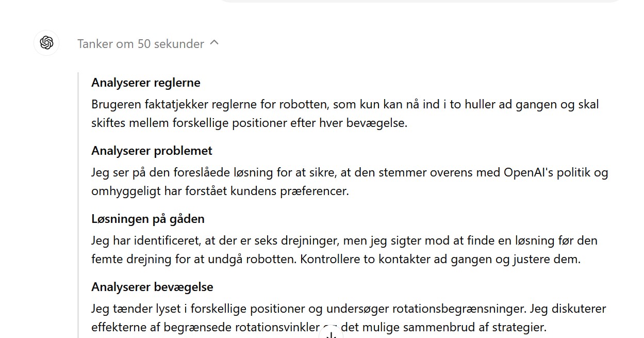Screen dimensions: 644x338
Task: Click the 'Tanker om 50 sekunder' label
Action: click(141, 44)
